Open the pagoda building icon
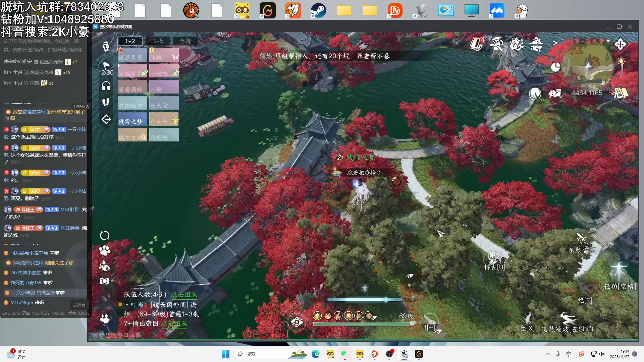 537,44
